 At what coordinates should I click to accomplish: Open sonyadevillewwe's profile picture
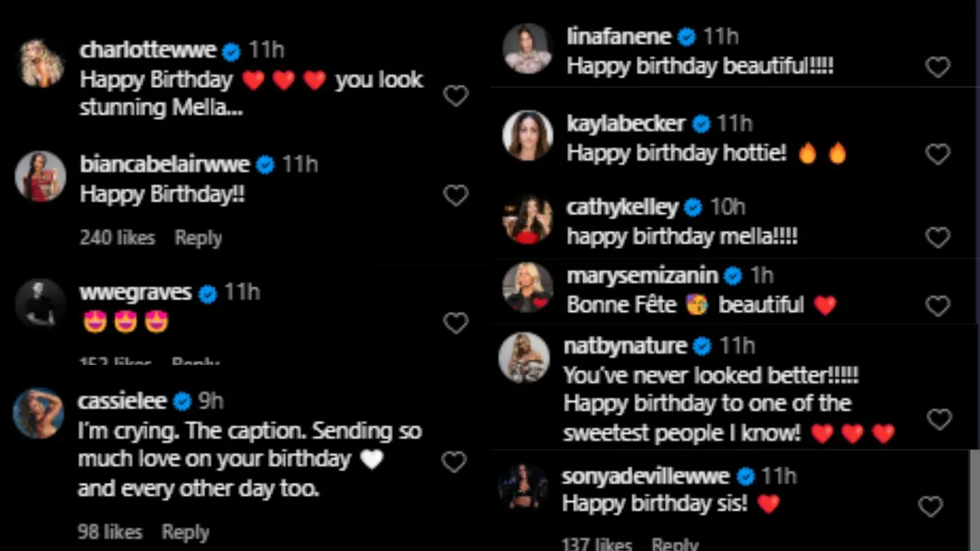[x=523, y=487]
